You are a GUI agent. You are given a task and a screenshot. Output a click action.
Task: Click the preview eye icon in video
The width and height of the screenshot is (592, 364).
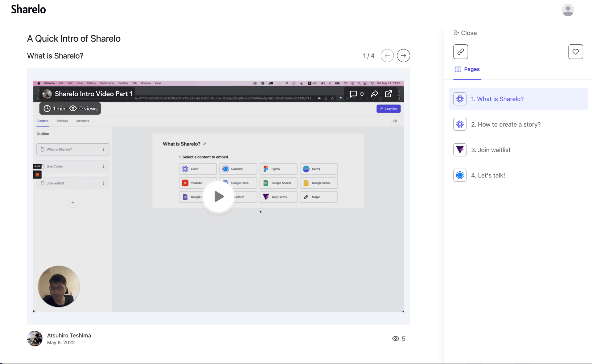click(x=395, y=121)
